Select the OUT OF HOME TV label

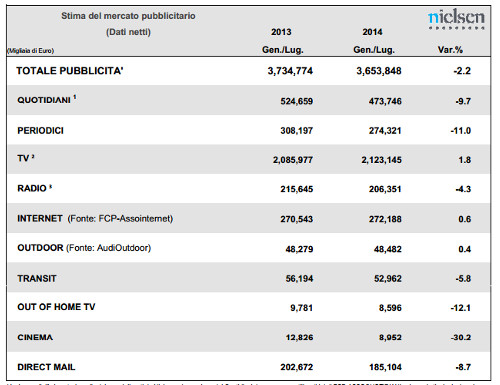click(x=56, y=307)
